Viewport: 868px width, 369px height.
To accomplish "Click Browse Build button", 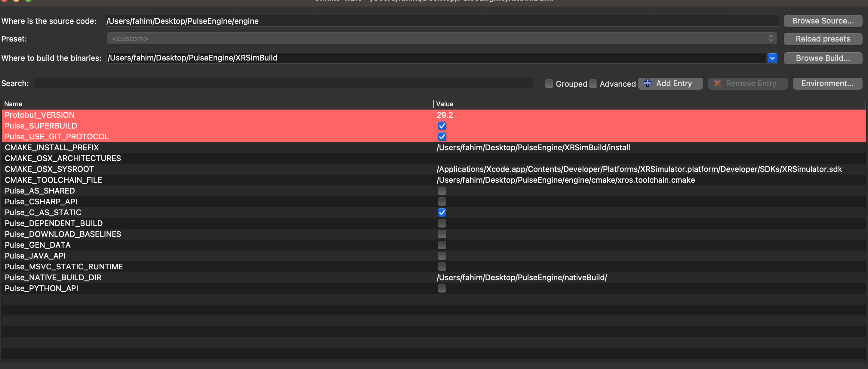I will [823, 58].
